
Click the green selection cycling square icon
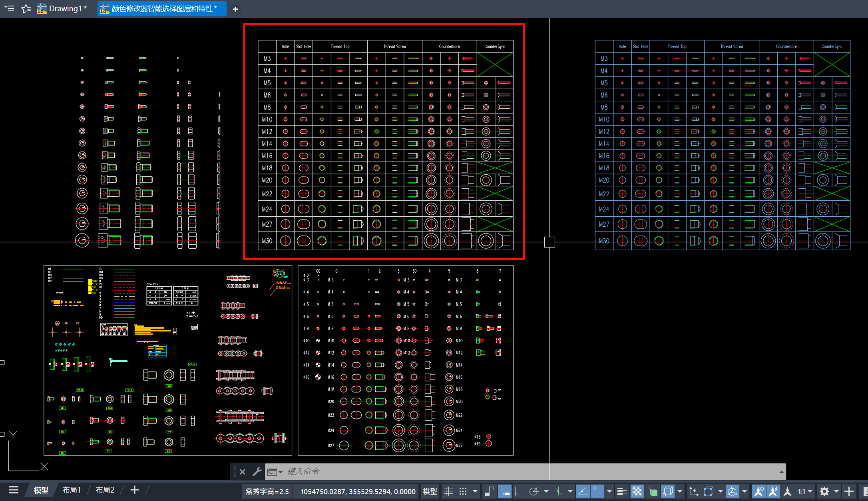[653, 491]
